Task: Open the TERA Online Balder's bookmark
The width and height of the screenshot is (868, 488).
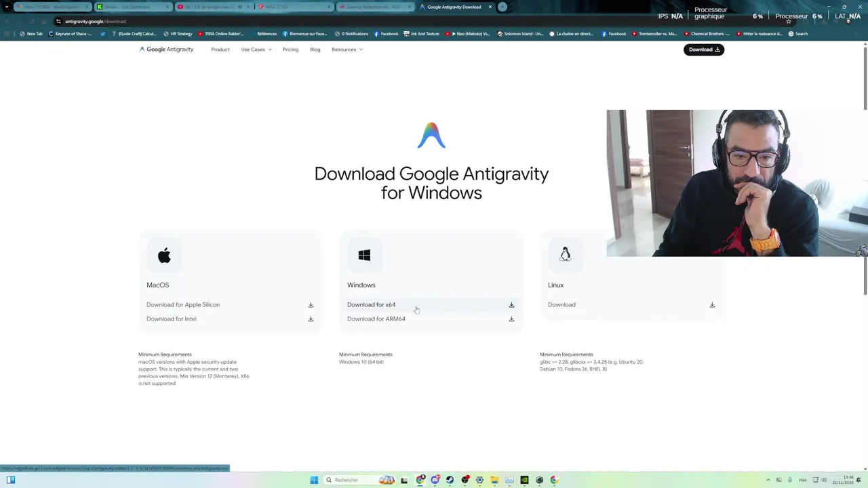Action: pyautogui.click(x=220, y=34)
